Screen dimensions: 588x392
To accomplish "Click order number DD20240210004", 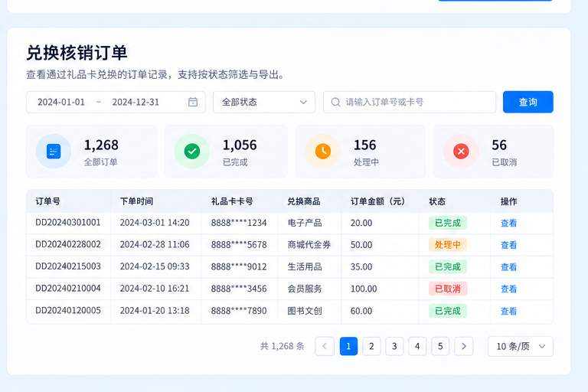I will click(68, 288).
